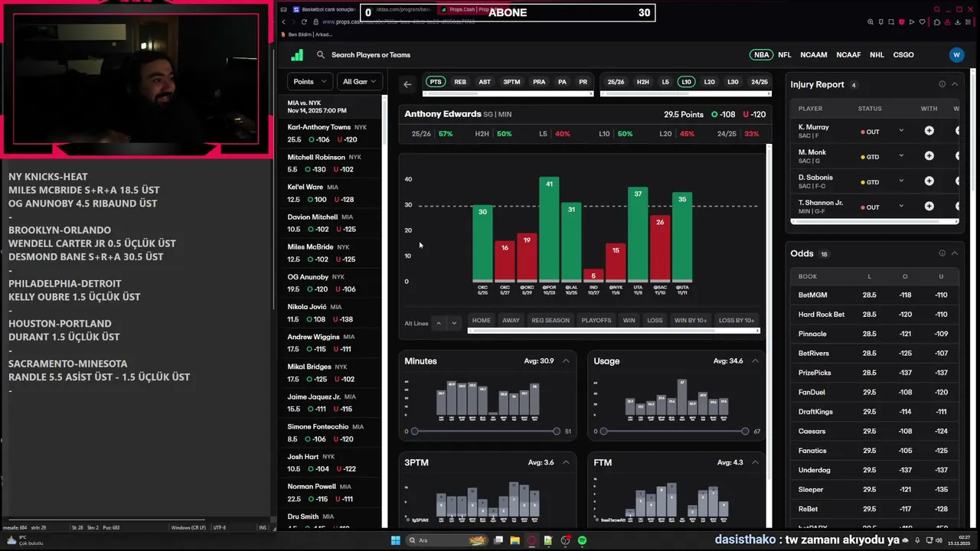Click the browser back arrow
Screen dimensions: 980x551
pos(283,22)
